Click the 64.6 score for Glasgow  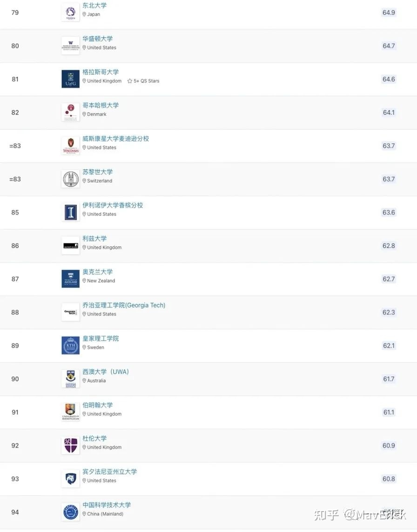pyautogui.click(x=389, y=79)
